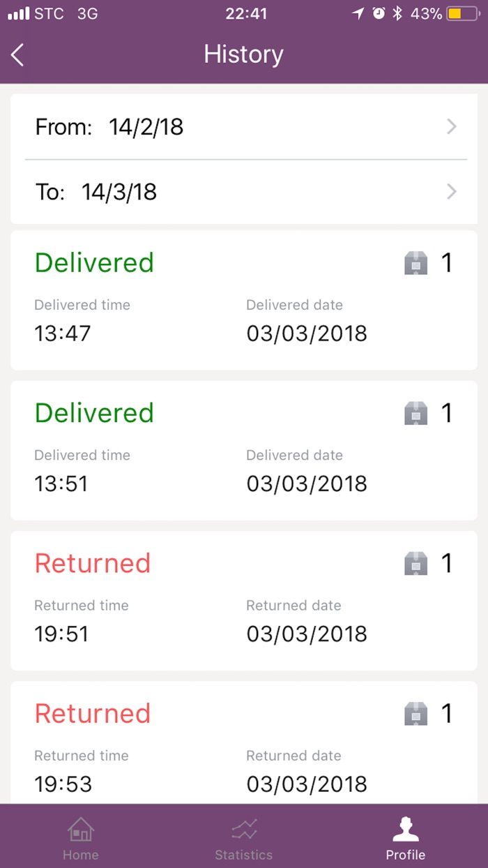
Task: Tap the Profile person icon
Action: point(405,830)
